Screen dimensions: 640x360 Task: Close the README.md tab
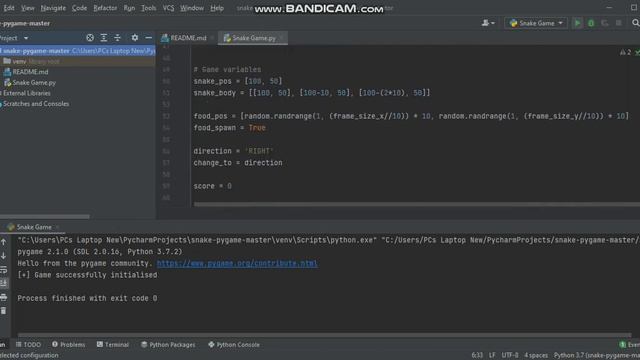[x=212, y=38]
